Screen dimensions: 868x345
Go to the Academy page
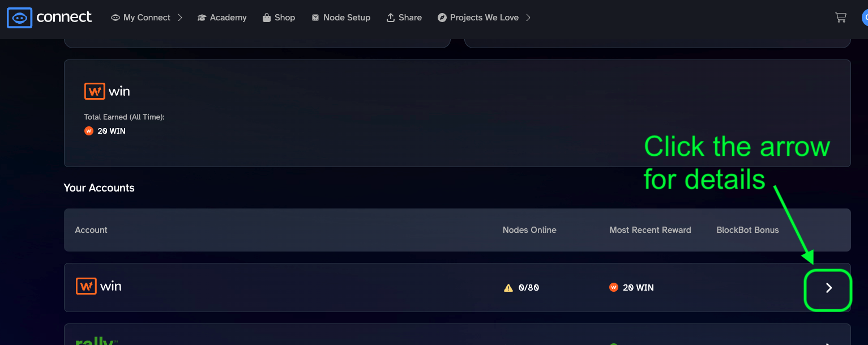tap(222, 18)
